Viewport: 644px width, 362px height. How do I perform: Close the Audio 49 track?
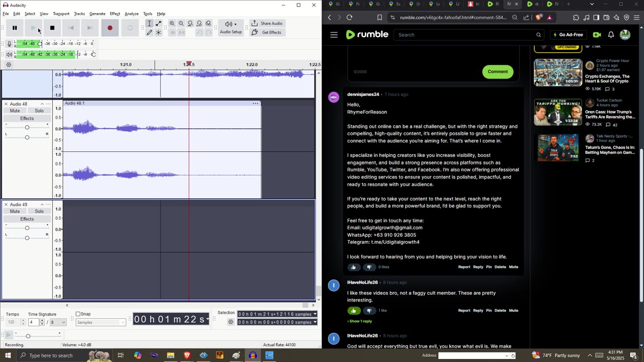coord(6,205)
